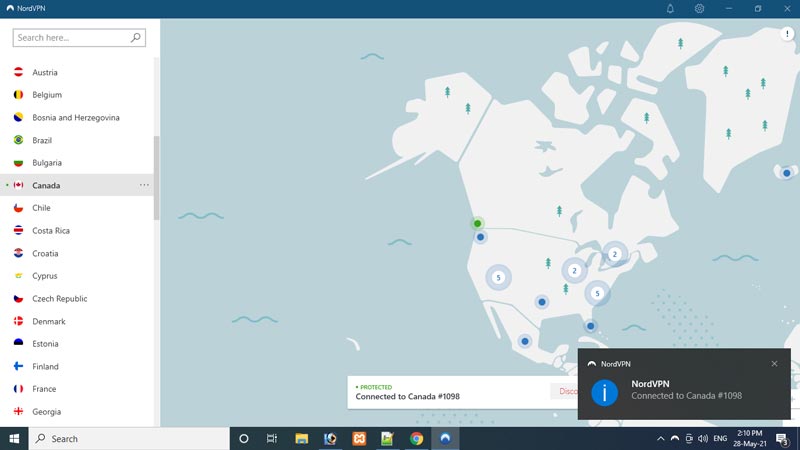Click the exclamation info button on map
The image size is (800, 450).
coord(787,34)
